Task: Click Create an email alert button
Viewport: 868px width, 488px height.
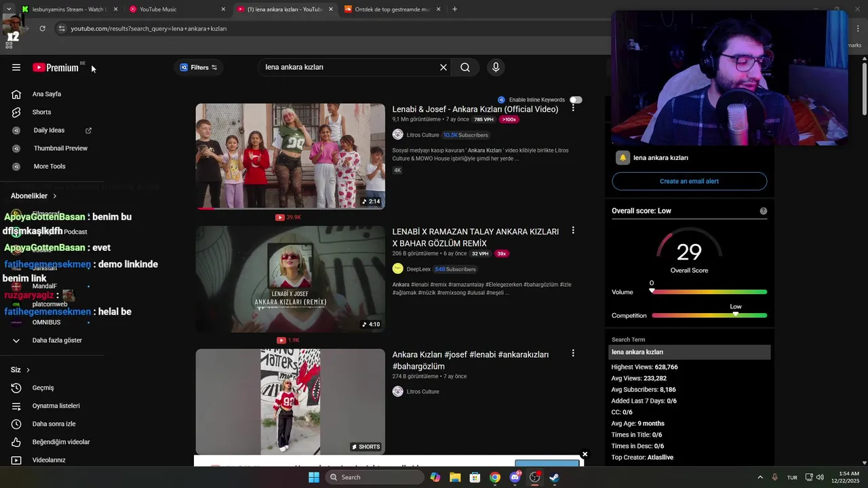Action: point(689,181)
